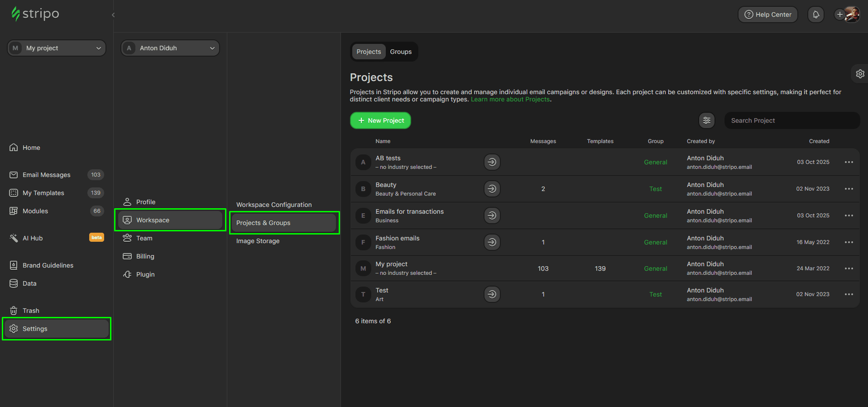Viewport: 868px width, 407px height.
Task: Open Plugin settings
Action: click(x=170, y=274)
